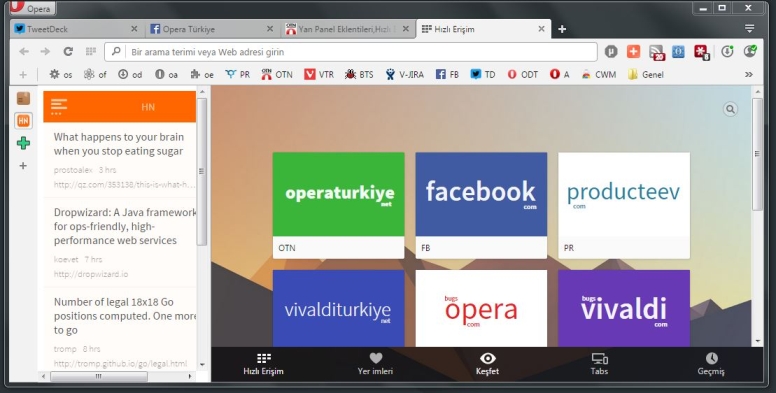This screenshot has width=776, height=393.
Task: Open the bugs opera speed dial tile
Action: [x=481, y=308]
